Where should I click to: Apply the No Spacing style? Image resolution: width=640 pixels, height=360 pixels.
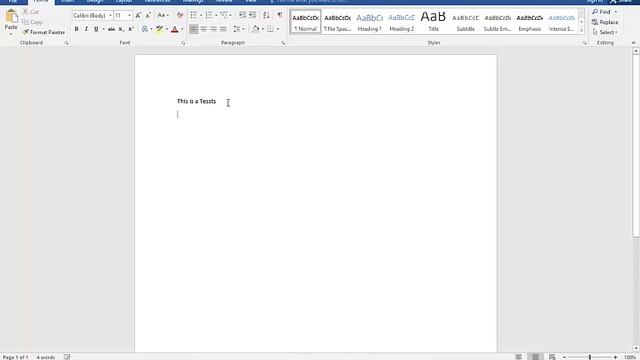pyautogui.click(x=338, y=22)
